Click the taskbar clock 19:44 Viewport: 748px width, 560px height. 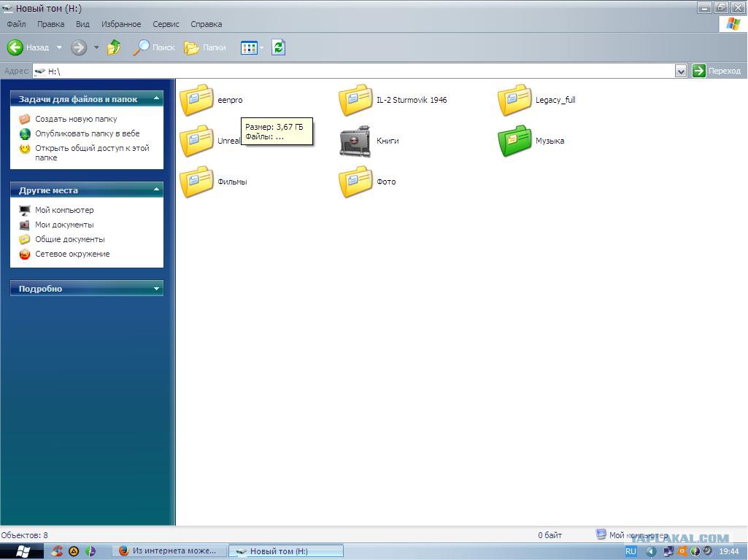point(728,551)
